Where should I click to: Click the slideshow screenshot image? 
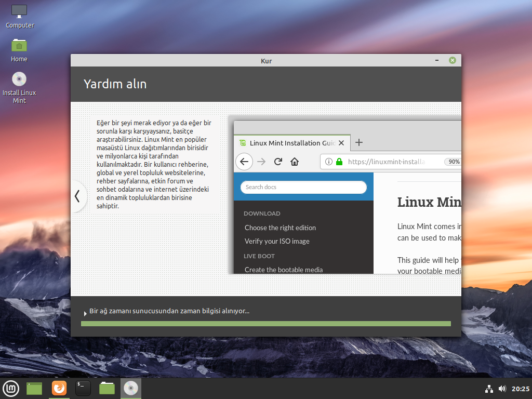[x=345, y=195]
